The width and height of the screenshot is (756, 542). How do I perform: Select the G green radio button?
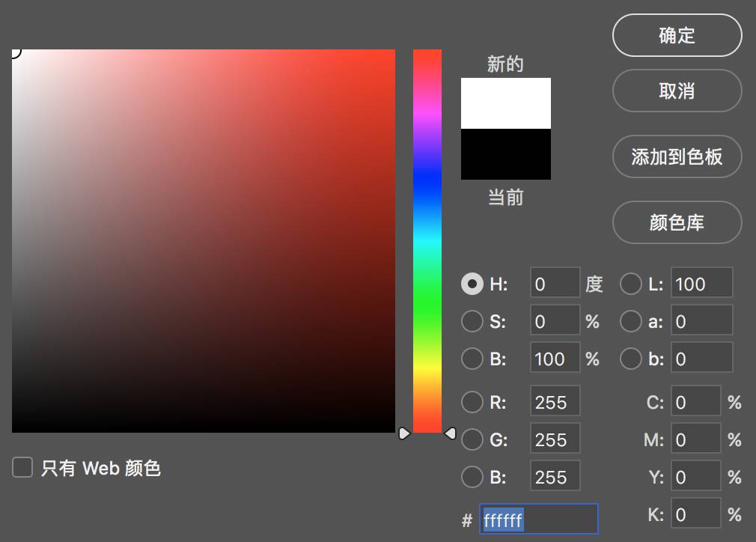click(x=472, y=439)
